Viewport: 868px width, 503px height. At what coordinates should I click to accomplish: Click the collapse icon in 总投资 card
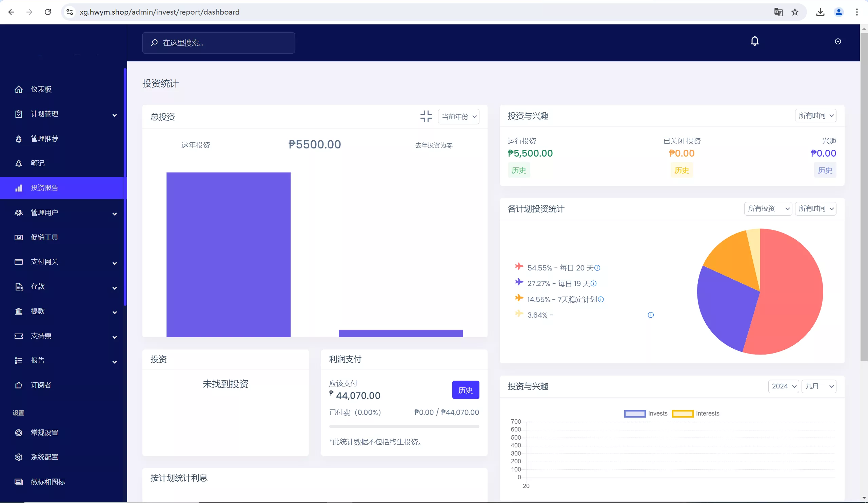426,116
